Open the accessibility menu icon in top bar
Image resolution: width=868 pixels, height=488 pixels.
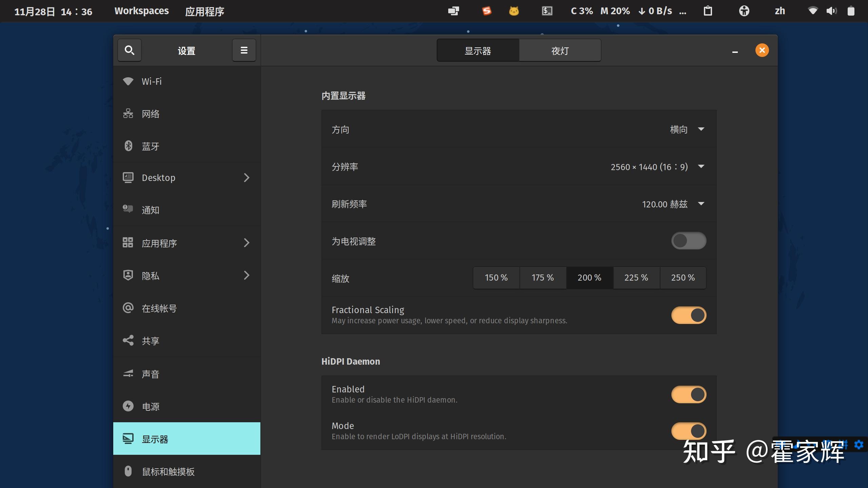tap(744, 11)
